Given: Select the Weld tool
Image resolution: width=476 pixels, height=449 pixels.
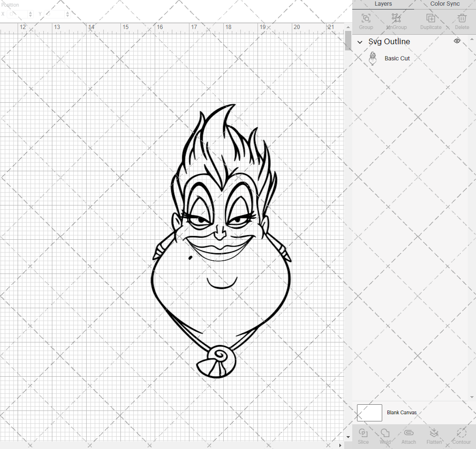Looking at the screenshot, I should click(x=385, y=435).
